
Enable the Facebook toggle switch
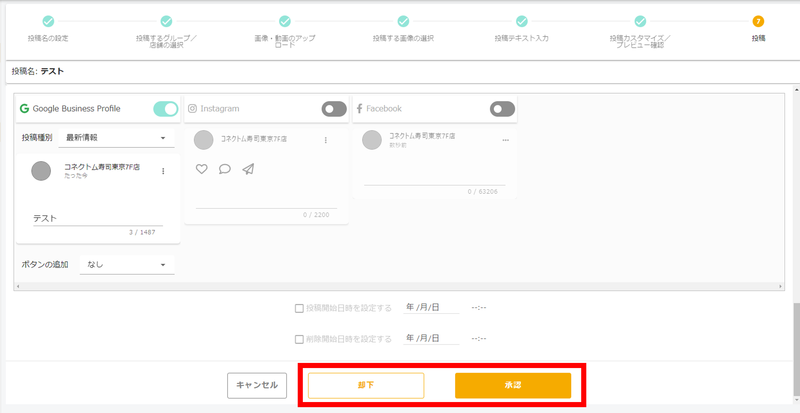[x=502, y=109]
